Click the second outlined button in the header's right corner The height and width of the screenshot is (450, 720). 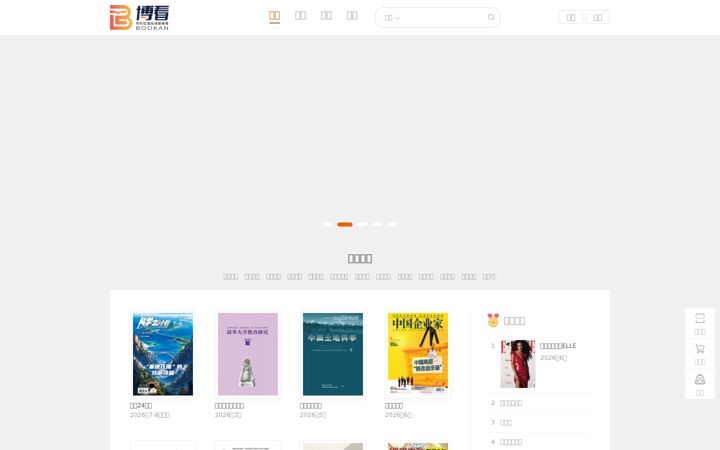pos(597,17)
